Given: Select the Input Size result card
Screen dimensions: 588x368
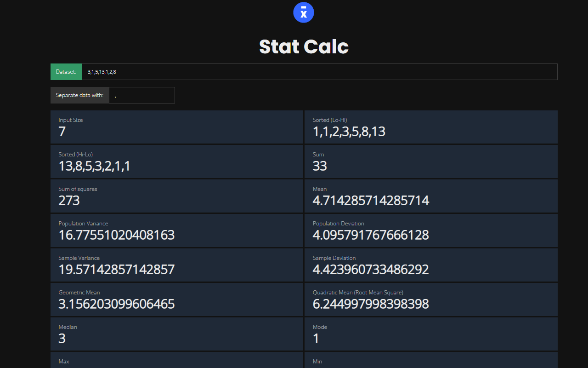Looking at the screenshot, I should [x=177, y=127].
